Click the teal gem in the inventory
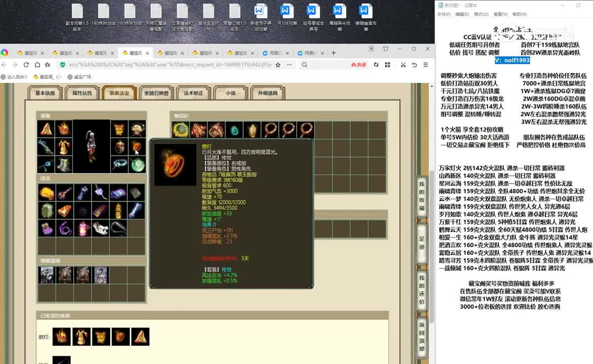This screenshot has height=364, width=593. pos(234,129)
